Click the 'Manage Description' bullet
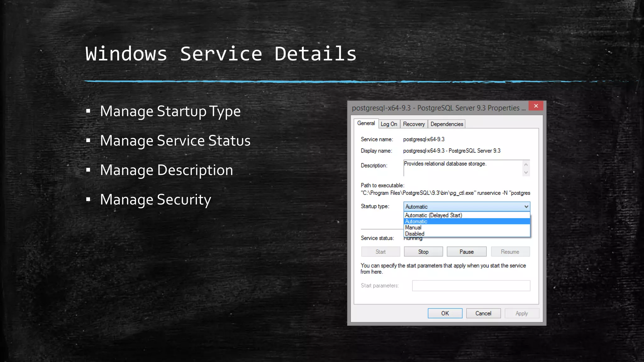 pyautogui.click(x=166, y=170)
